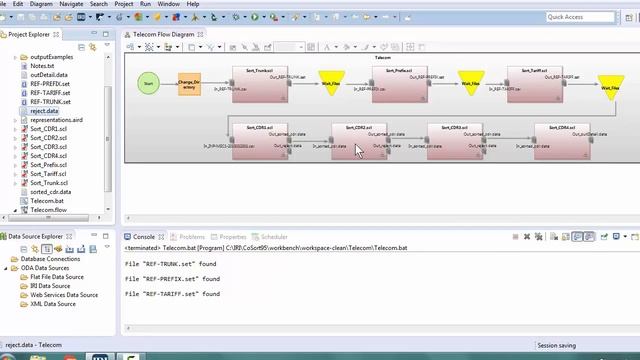Viewport: 640px width, 360px height.
Task: Open the Navigate menu
Action: tap(71, 4)
